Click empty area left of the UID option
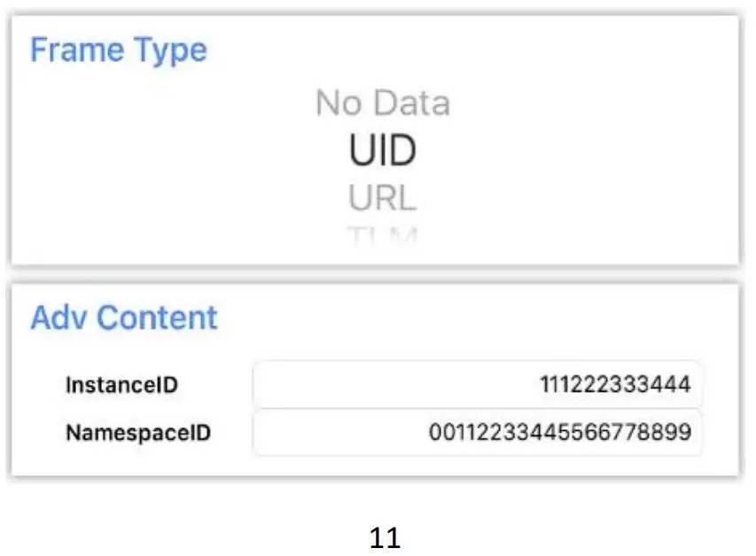 [177, 152]
